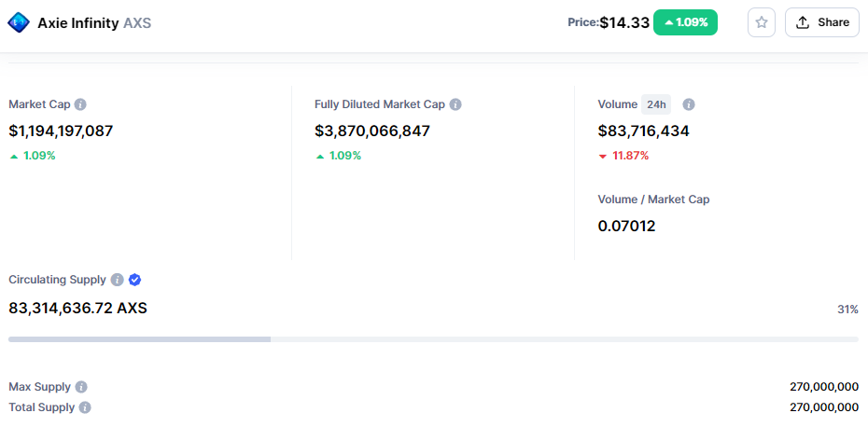Click the green 1.09% price change badge
The height and width of the screenshot is (427, 868).
pos(685,22)
